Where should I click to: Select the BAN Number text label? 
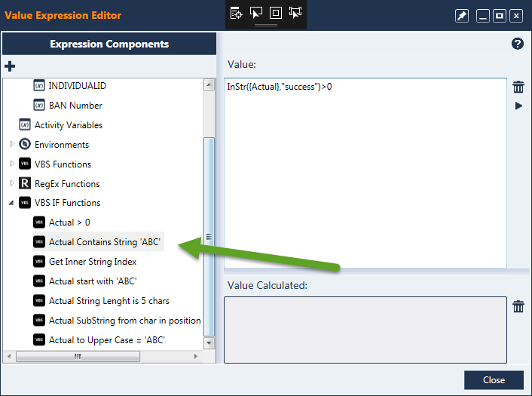75,106
